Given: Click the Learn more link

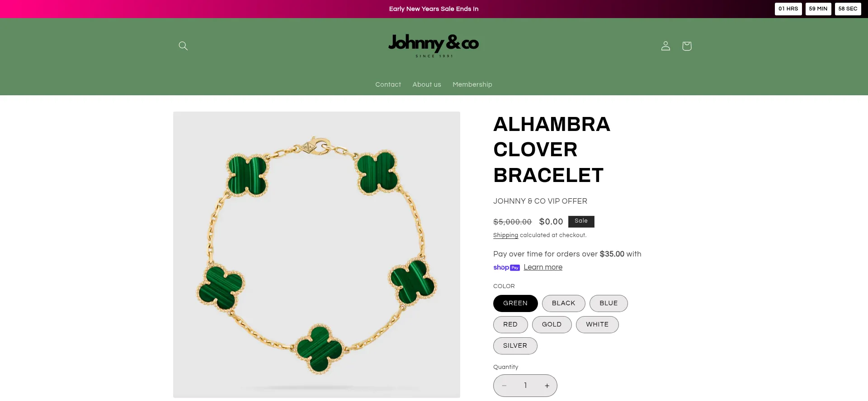Looking at the screenshot, I should point(543,267).
